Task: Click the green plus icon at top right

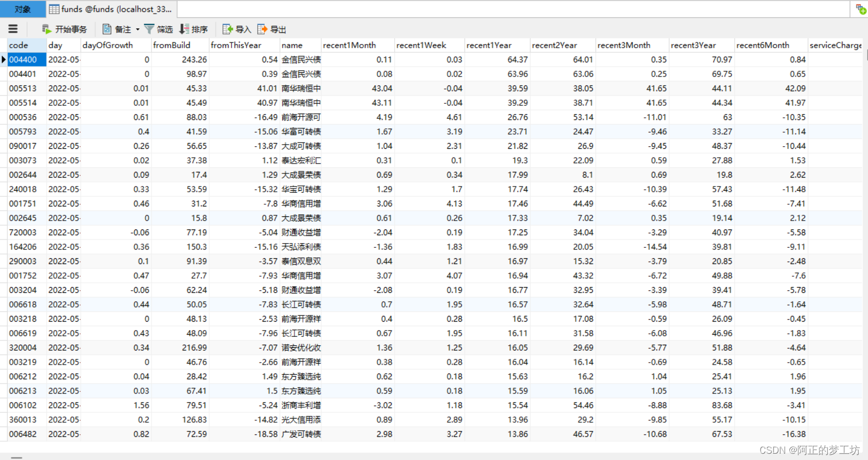Action: coord(861,9)
